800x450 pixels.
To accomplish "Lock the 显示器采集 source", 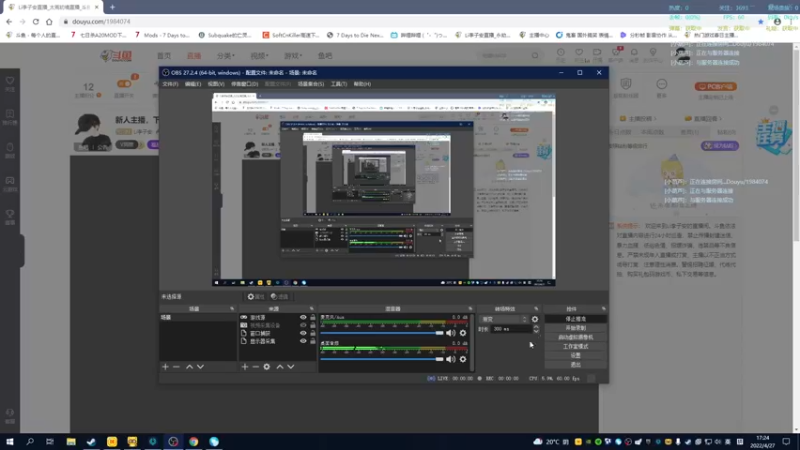I will 313,341.
